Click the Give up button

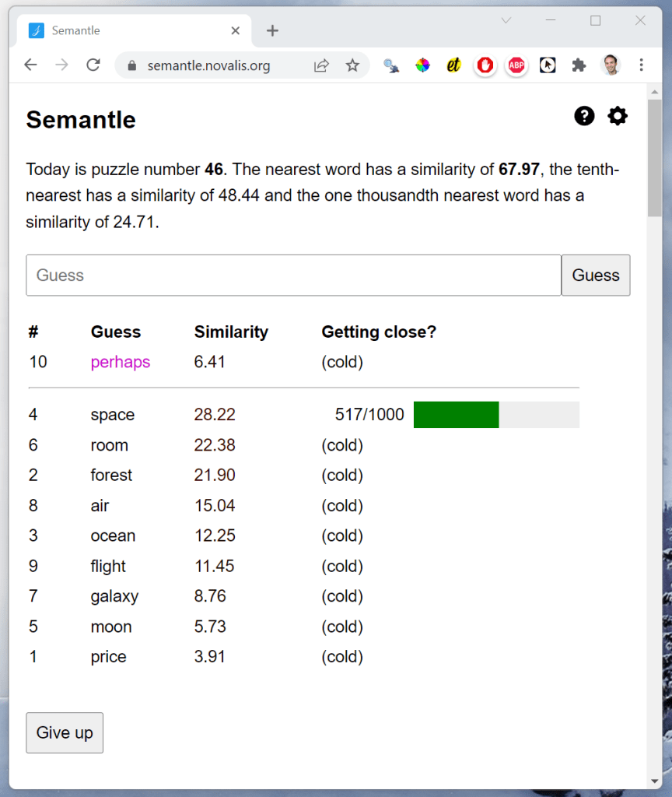pyautogui.click(x=65, y=732)
